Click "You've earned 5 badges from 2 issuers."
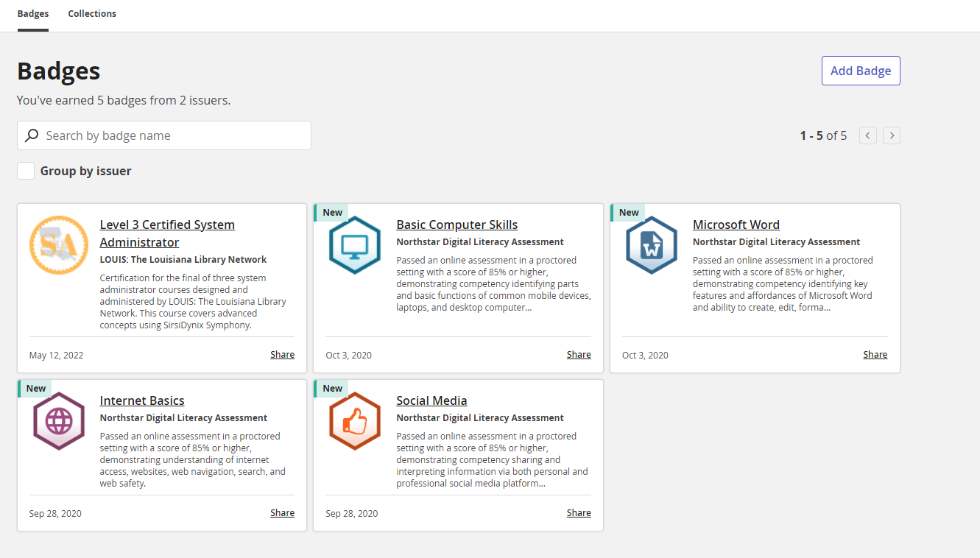This screenshot has width=980, height=558. tap(124, 100)
